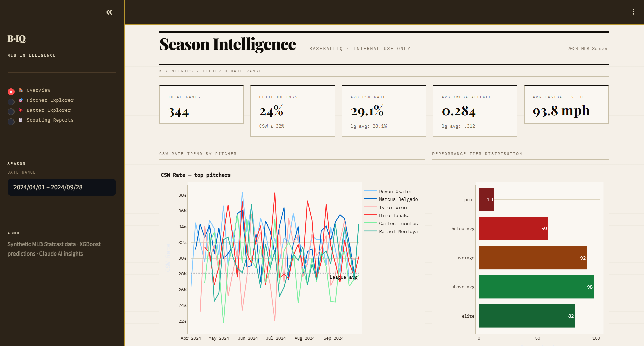Screen dimensions: 644x346
Task: Click the 'lg avg: 28.1%' text
Action: 369,126
